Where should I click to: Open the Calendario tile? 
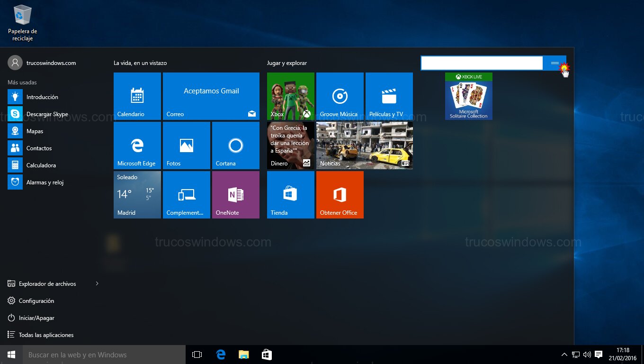pyautogui.click(x=137, y=96)
